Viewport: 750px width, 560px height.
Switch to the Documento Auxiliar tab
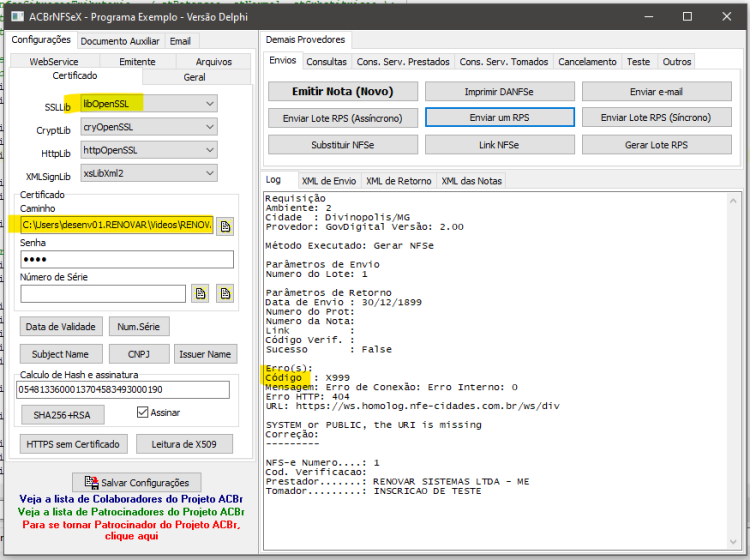[x=120, y=42]
